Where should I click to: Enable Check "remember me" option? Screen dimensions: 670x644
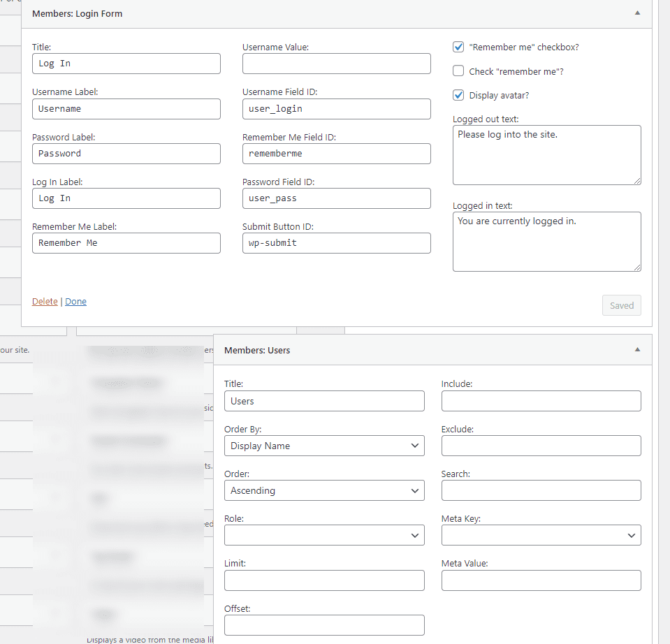pos(458,71)
